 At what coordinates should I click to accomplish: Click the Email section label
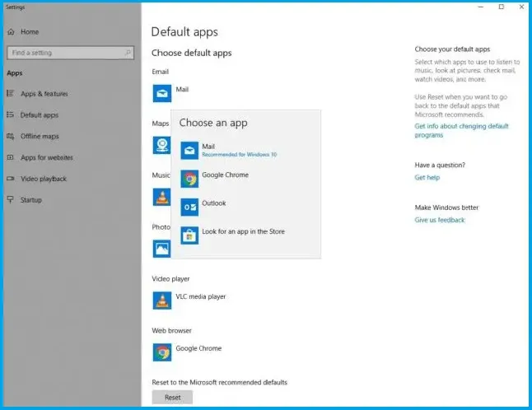(x=160, y=72)
